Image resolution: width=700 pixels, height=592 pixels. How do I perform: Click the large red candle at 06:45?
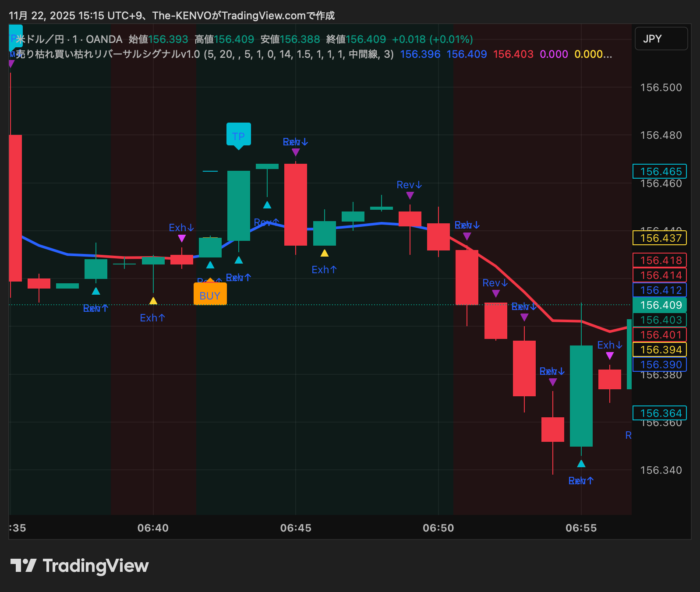click(296, 204)
